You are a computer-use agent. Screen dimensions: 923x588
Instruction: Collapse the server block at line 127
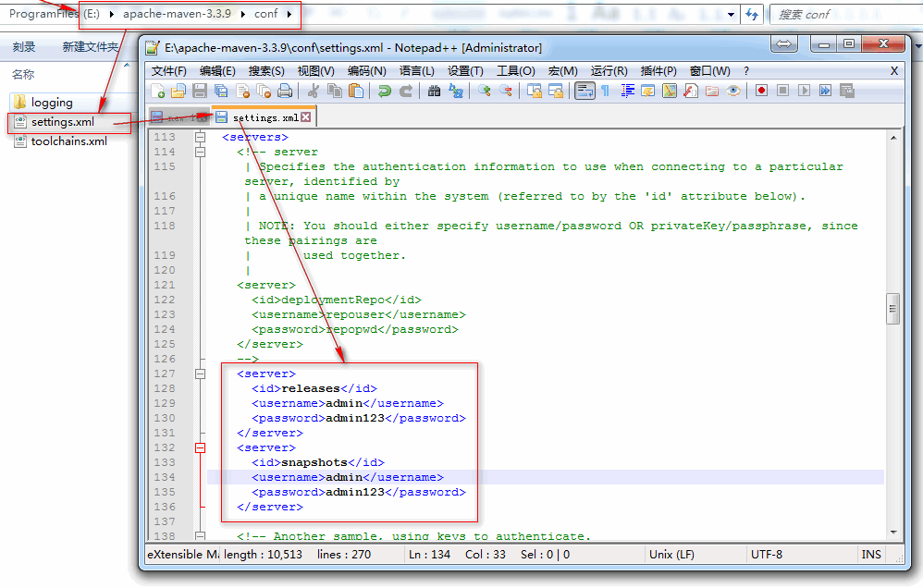point(200,374)
